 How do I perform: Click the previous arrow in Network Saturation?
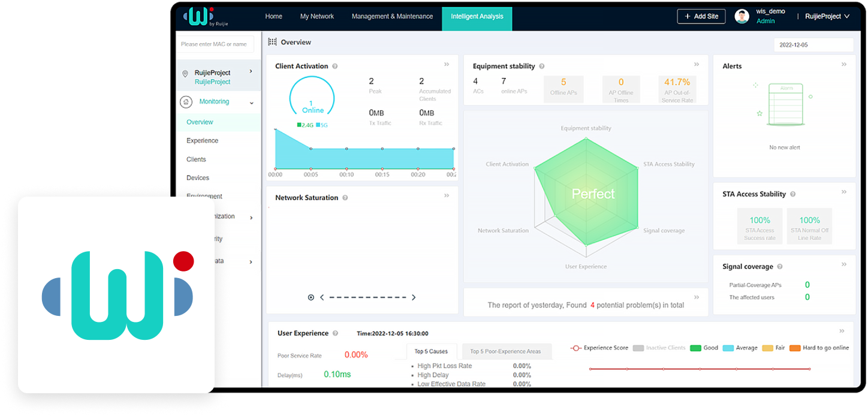[322, 297]
